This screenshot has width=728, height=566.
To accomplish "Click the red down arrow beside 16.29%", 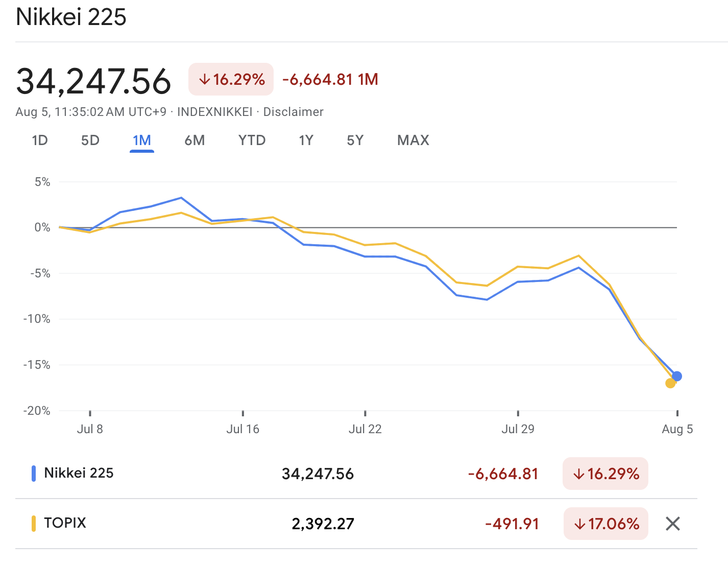I will (204, 79).
